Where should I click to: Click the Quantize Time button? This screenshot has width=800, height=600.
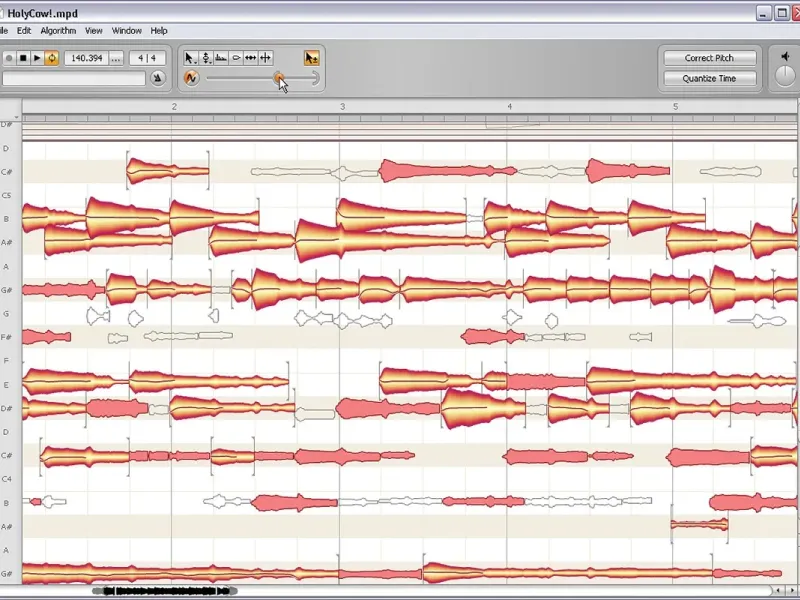click(x=709, y=79)
